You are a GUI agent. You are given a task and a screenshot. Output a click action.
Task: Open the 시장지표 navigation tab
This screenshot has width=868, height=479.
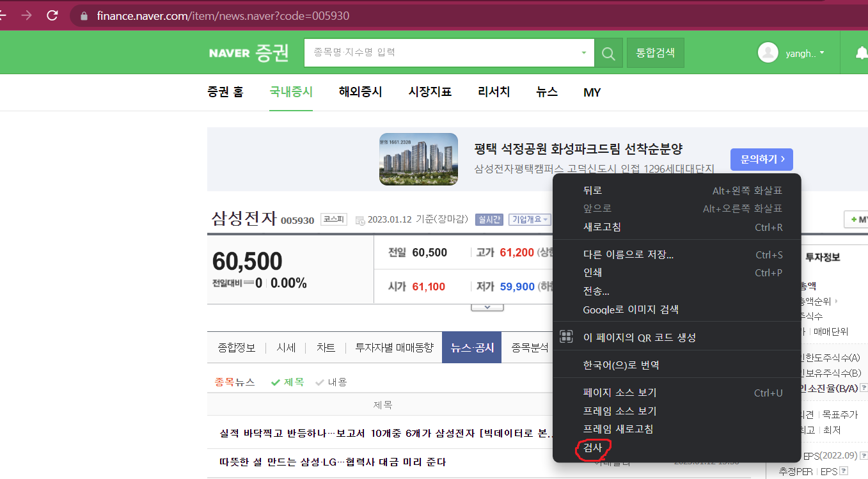[x=430, y=92]
